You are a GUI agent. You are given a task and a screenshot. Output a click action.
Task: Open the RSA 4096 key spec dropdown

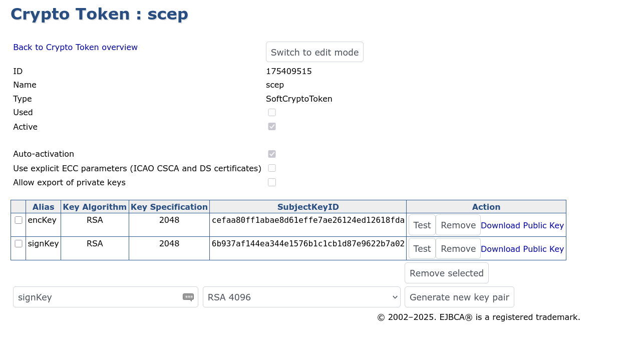[301, 297]
